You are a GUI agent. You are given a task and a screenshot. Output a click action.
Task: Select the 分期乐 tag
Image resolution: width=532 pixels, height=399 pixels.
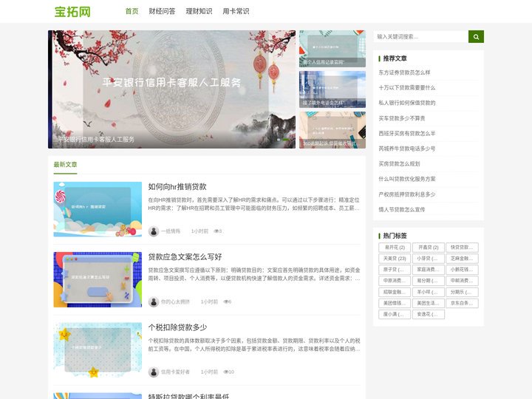tap(462, 292)
